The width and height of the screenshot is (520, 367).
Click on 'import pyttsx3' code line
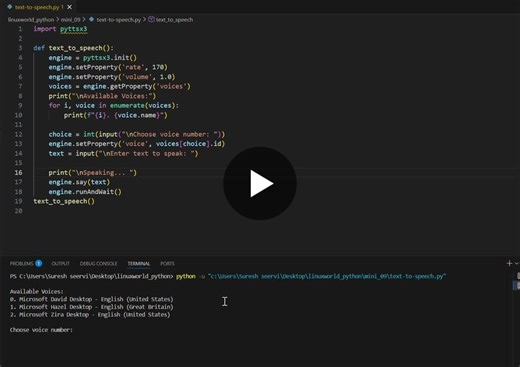pos(60,29)
